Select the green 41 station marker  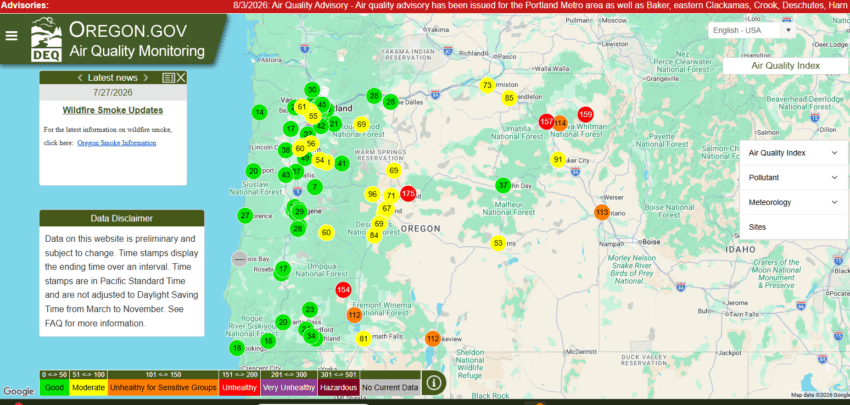(x=342, y=163)
